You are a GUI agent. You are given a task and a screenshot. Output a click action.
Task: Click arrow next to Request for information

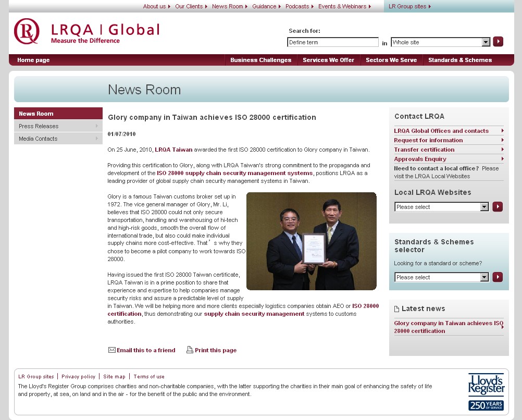[x=502, y=140]
